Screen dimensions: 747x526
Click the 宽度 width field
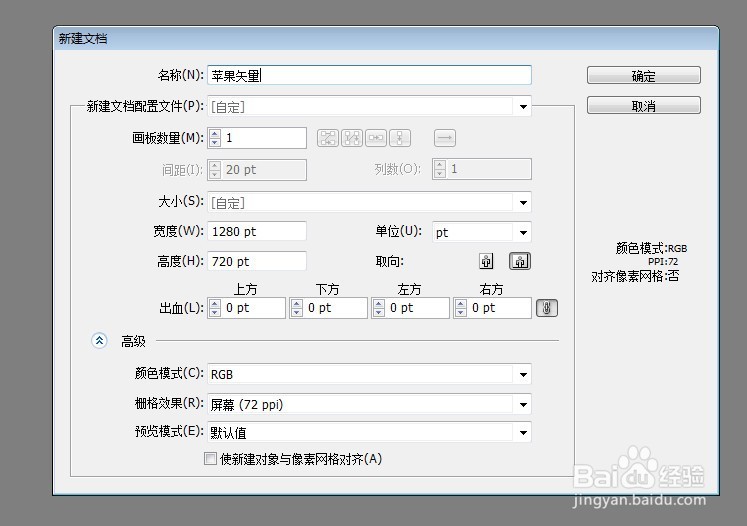pyautogui.click(x=257, y=232)
